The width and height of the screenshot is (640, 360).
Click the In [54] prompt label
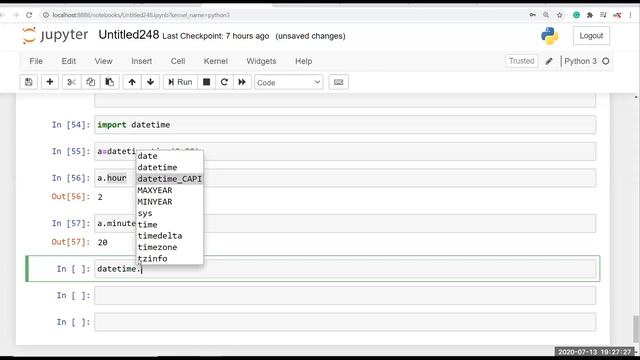[71, 125]
